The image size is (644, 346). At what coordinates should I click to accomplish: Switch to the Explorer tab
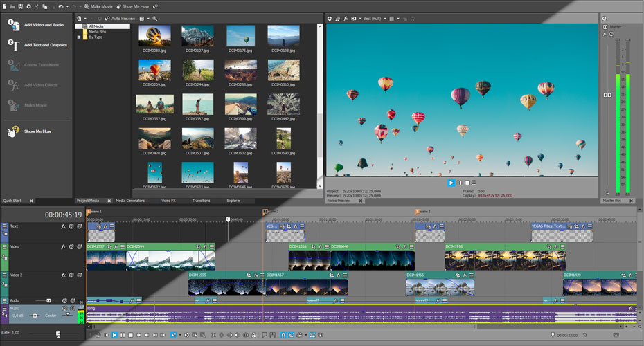[233, 201]
